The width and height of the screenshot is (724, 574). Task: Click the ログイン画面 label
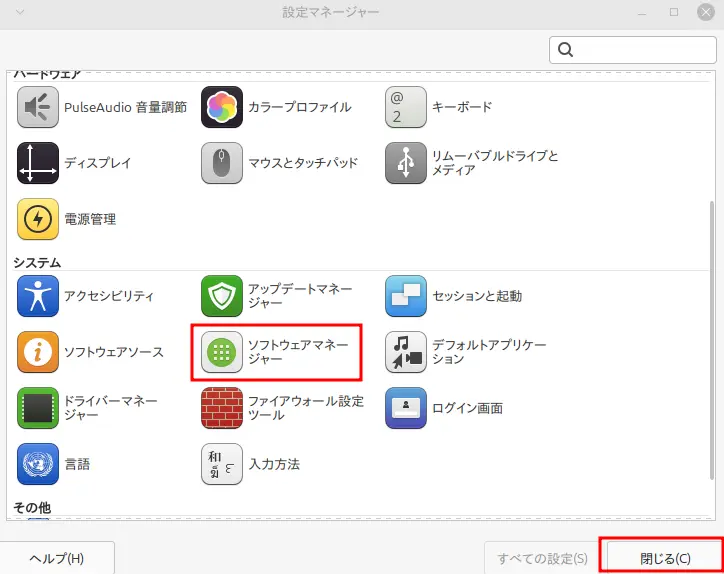(x=467, y=408)
